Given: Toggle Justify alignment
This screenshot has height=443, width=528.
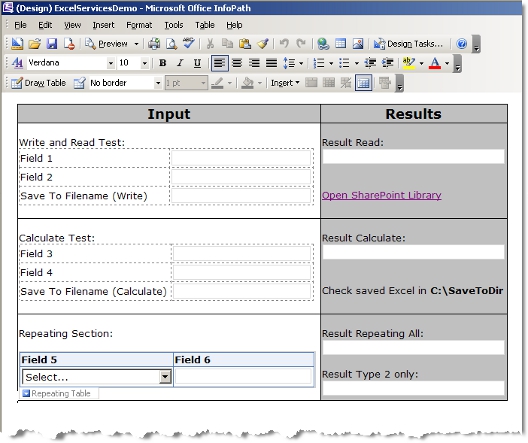Looking at the screenshot, I should pyautogui.click(x=271, y=63).
